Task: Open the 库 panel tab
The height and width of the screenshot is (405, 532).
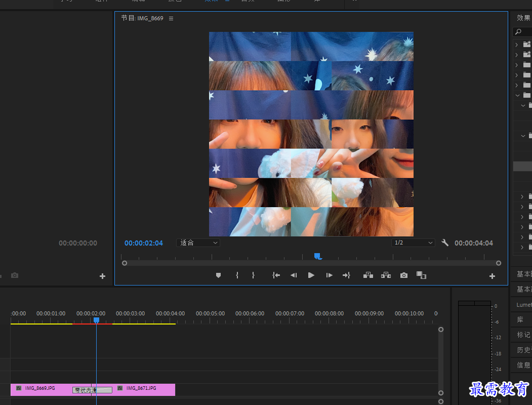Action: pyautogui.click(x=520, y=319)
